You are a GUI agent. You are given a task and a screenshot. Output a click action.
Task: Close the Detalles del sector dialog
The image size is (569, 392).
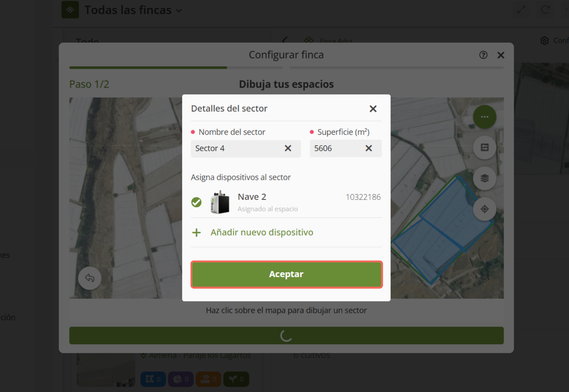pyautogui.click(x=373, y=109)
